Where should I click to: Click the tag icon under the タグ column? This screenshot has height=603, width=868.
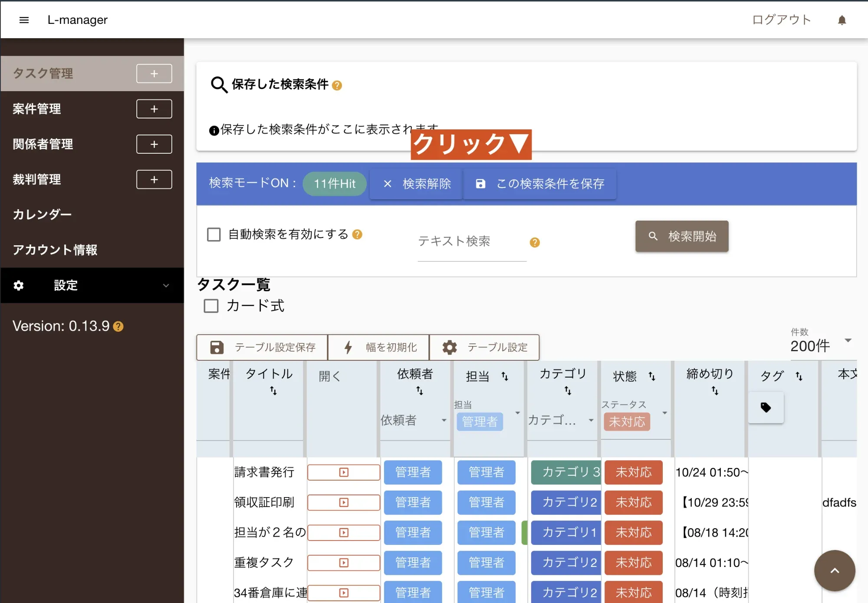tap(766, 407)
